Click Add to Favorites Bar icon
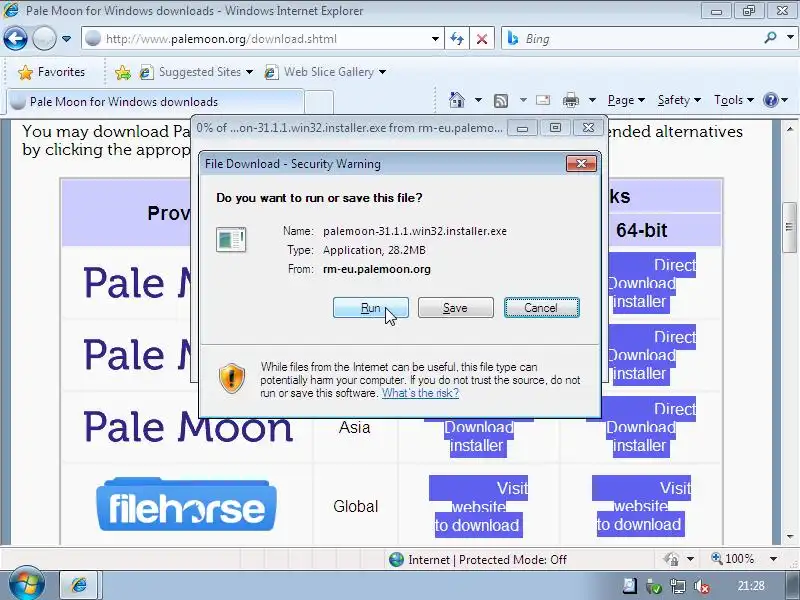The width and height of the screenshot is (800, 600). coord(122,72)
